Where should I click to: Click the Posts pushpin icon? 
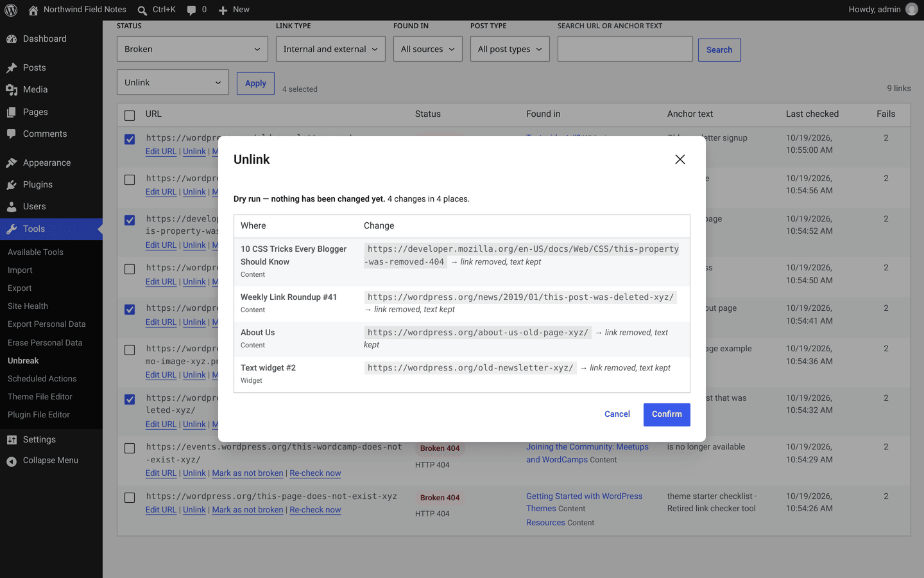(12, 68)
